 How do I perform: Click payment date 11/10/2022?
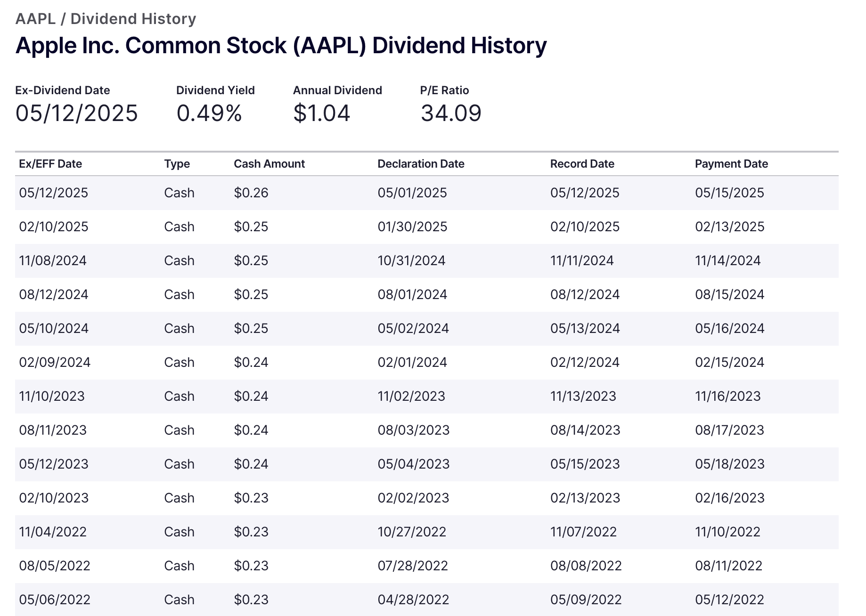click(x=728, y=532)
